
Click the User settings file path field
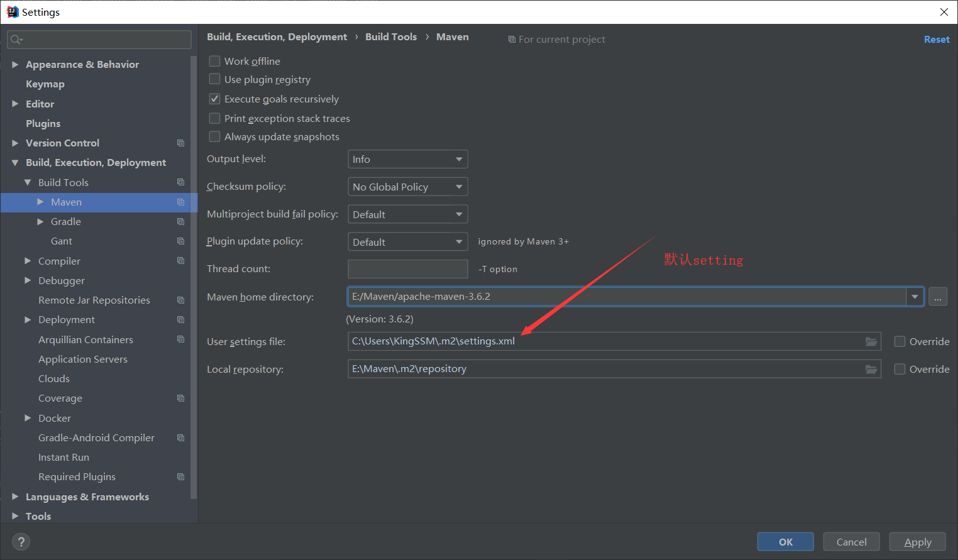[x=614, y=341]
